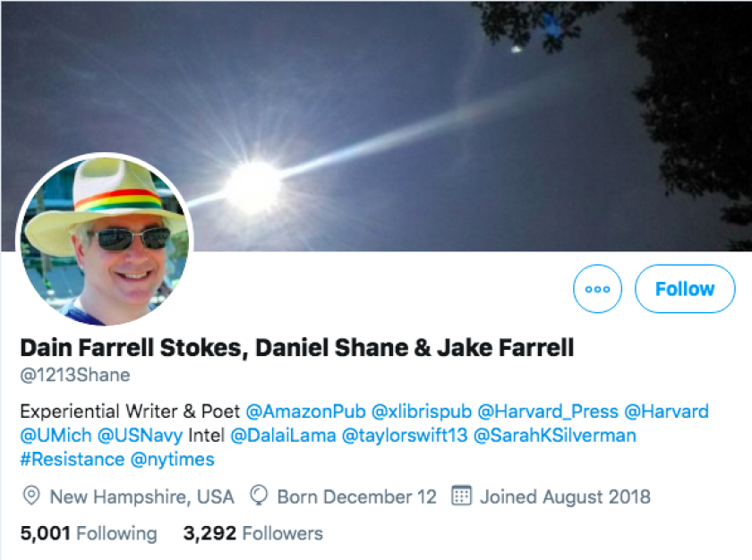Image resolution: width=752 pixels, height=560 pixels.
Task: Visit @DalaiLama from the bio
Action: (x=284, y=436)
